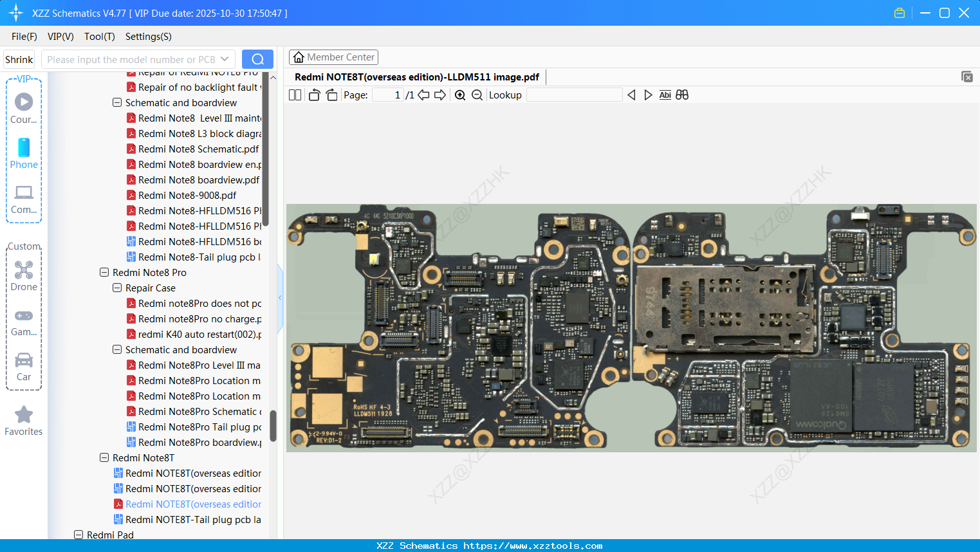Collapse the Redmi Note8T tree node

tap(104, 458)
